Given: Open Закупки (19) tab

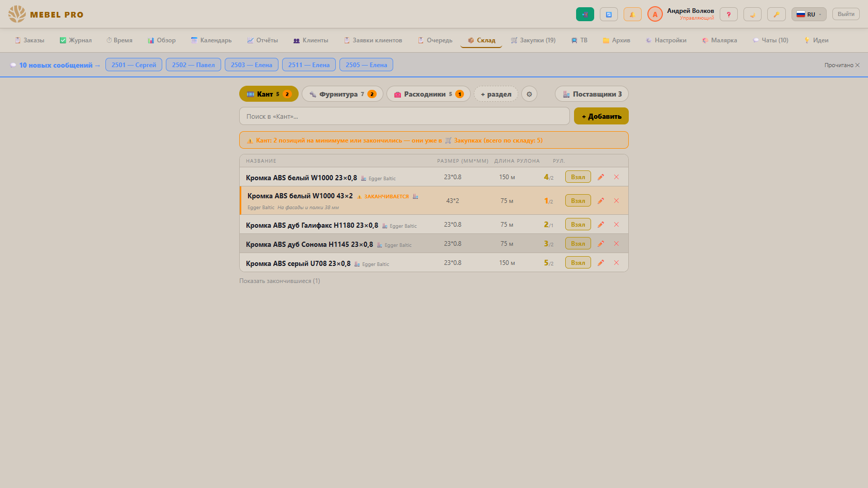Looking at the screenshot, I should 533,40.
